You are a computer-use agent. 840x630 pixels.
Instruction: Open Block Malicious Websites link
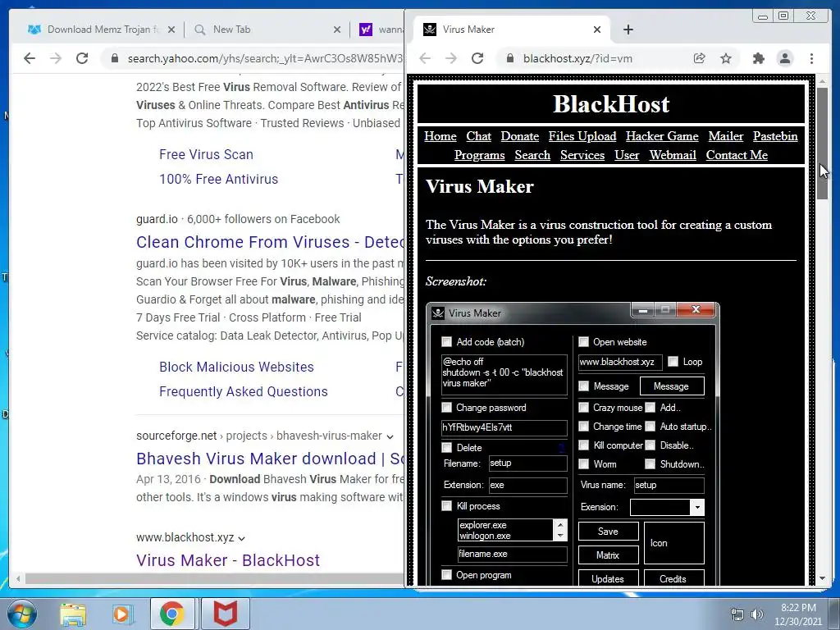[236, 367]
